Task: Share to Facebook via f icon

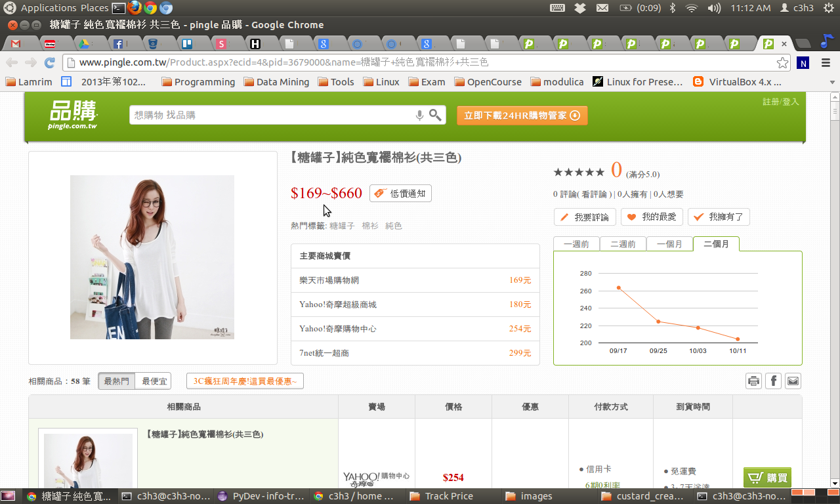Action: pos(773,381)
